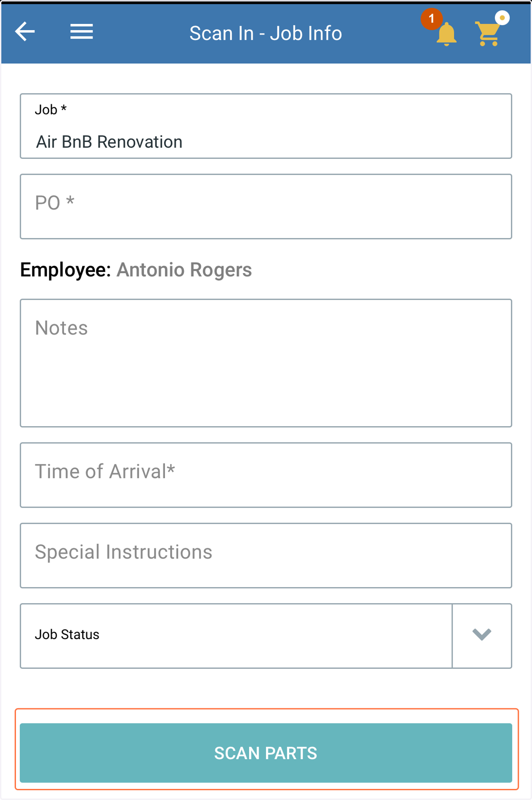Go back using the left arrow icon

[25, 31]
